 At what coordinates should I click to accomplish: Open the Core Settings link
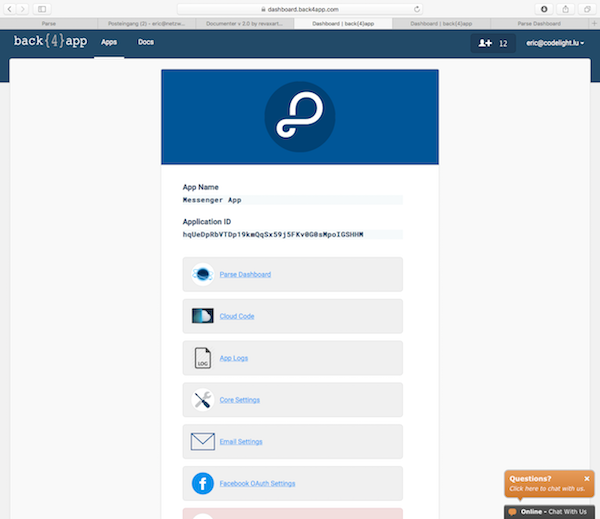click(240, 400)
